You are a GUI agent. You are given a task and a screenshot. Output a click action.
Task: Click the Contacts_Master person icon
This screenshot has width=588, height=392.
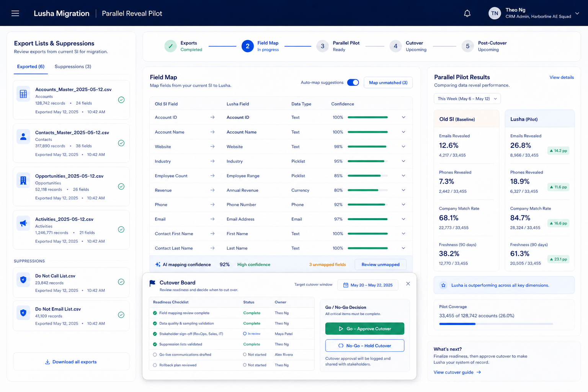[23, 137]
